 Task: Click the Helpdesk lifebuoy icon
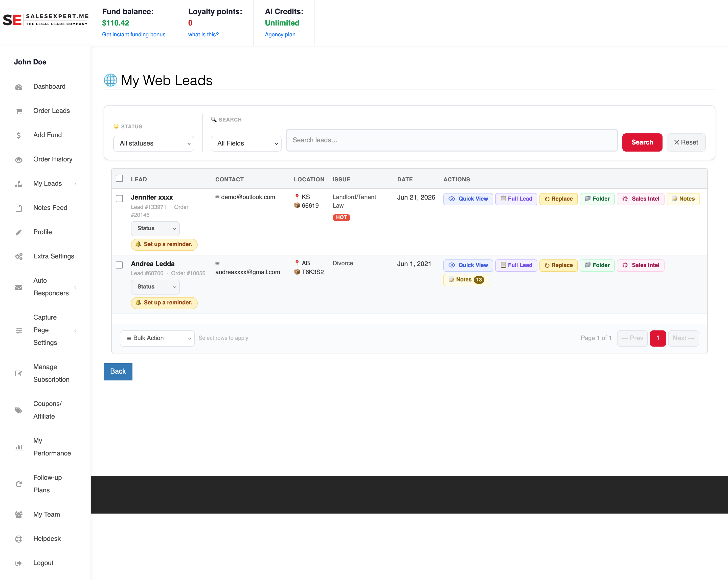pos(18,539)
